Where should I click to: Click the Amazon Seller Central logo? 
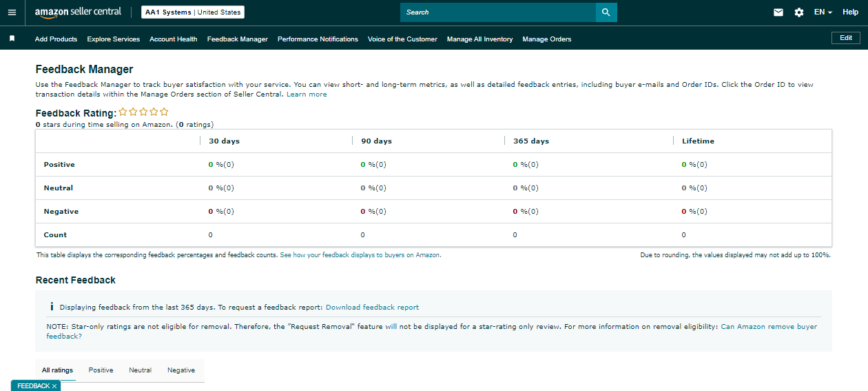pos(78,12)
